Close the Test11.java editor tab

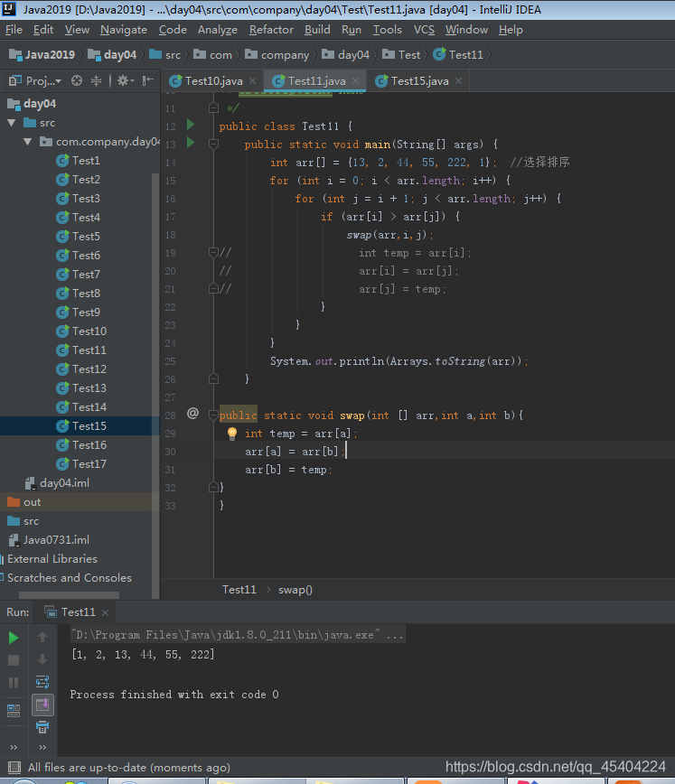tap(355, 80)
